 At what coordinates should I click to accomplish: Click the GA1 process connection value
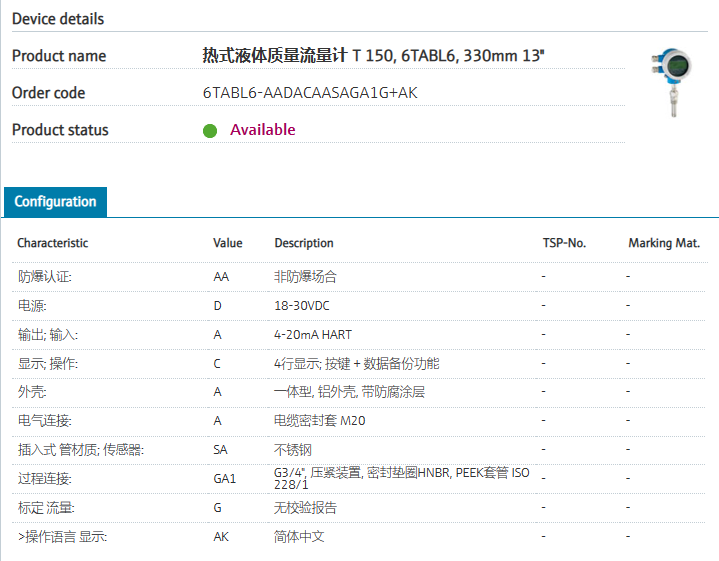[224, 479]
